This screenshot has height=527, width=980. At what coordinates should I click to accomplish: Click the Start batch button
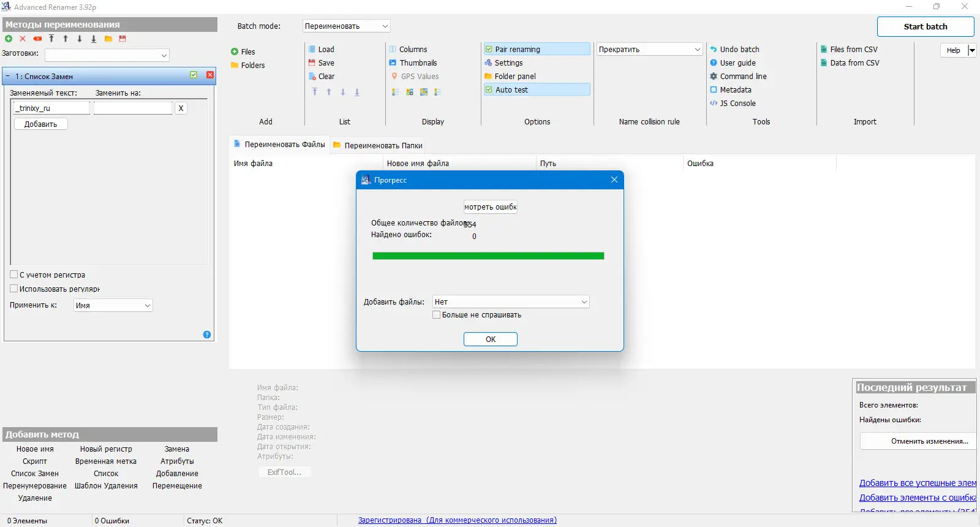click(925, 26)
